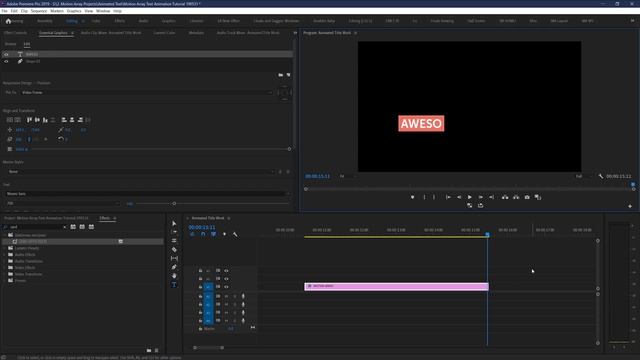Switch to the Effect Controls tab
The height and width of the screenshot is (360, 640).
click(x=16, y=33)
